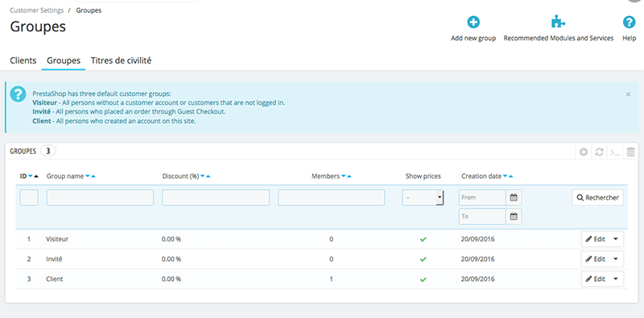Viewport: 644px width, 318px height.
Task: Sort ID column ascending
Action: click(x=36, y=176)
